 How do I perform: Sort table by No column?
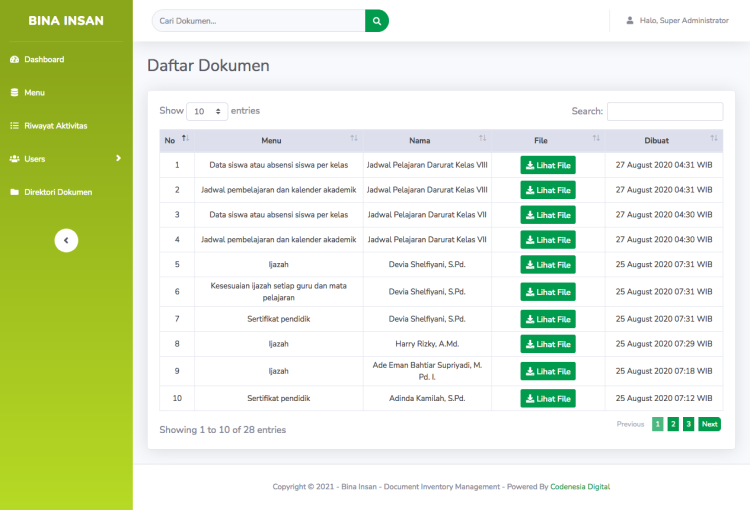(x=176, y=140)
